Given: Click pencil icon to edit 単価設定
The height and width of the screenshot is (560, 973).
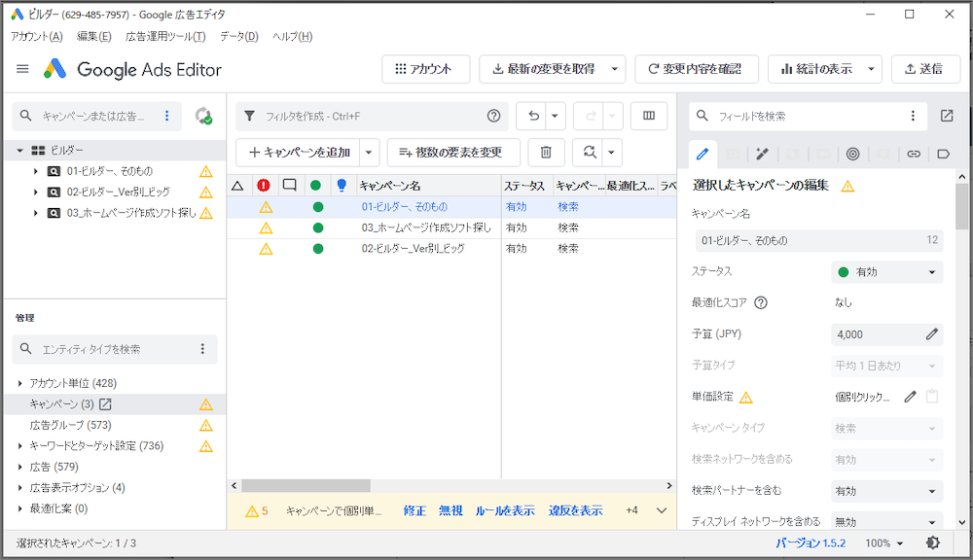Looking at the screenshot, I should point(911,397).
